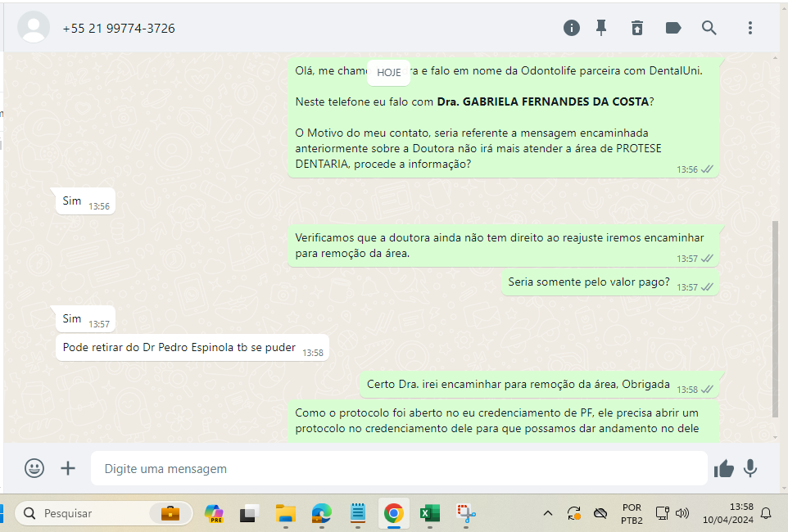Send a thumbs-up with the like icon
This screenshot has width=788, height=532.
(723, 469)
